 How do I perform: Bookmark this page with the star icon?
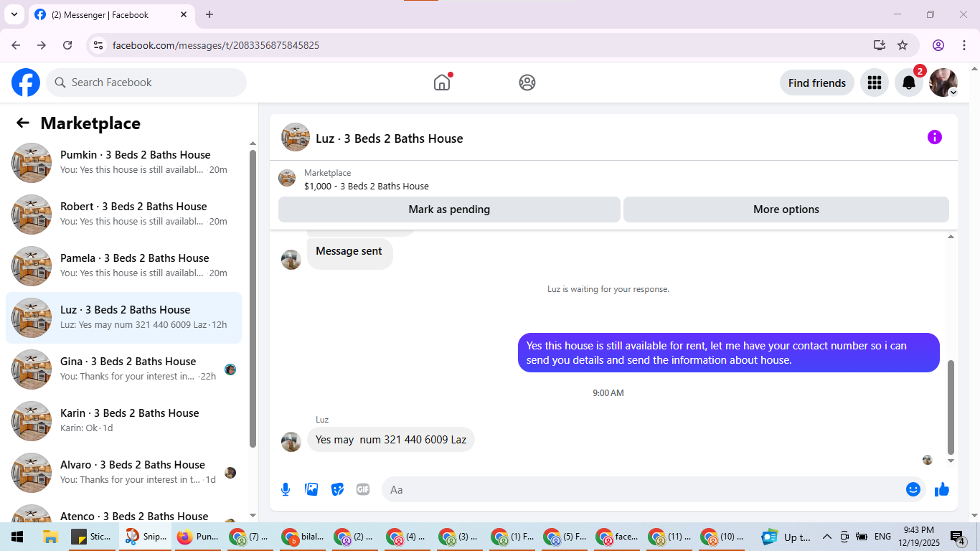click(x=903, y=45)
